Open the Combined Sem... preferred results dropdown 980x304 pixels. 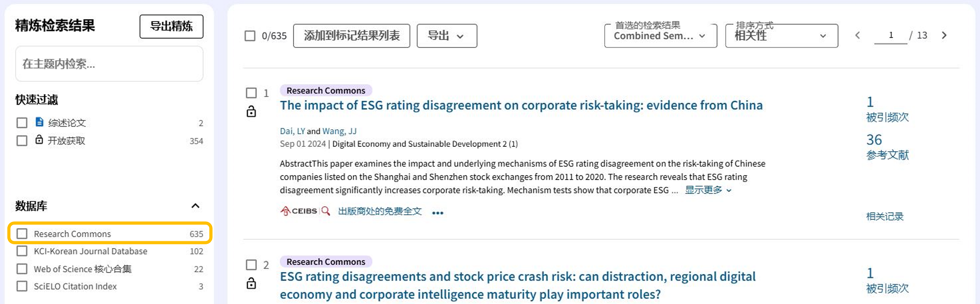(x=660, y=36)
